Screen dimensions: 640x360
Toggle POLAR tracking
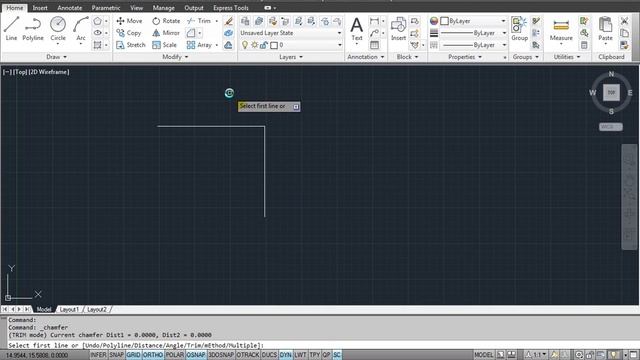coord(175,355)
